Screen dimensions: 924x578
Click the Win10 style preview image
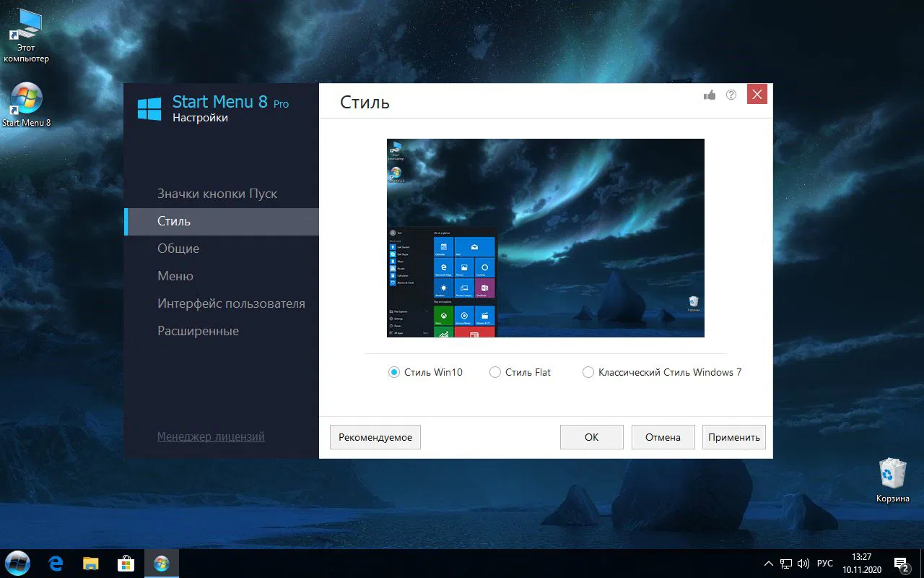[545, 238]
